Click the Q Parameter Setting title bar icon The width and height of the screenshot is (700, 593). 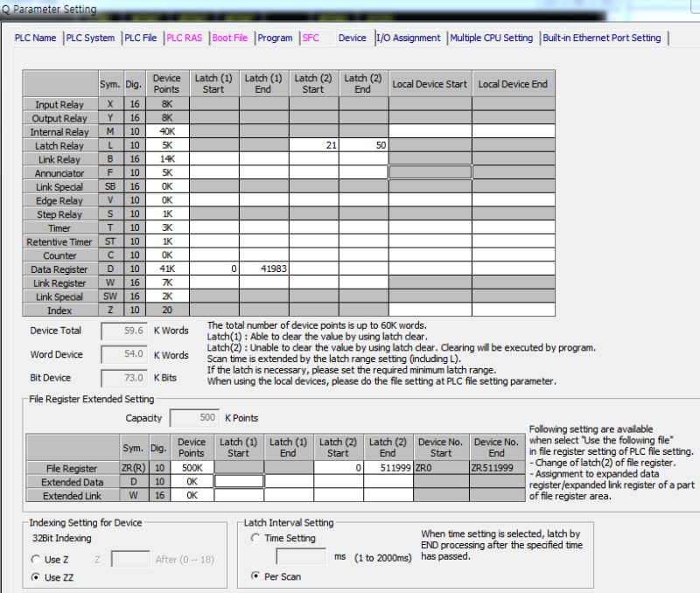click(7, 9)
